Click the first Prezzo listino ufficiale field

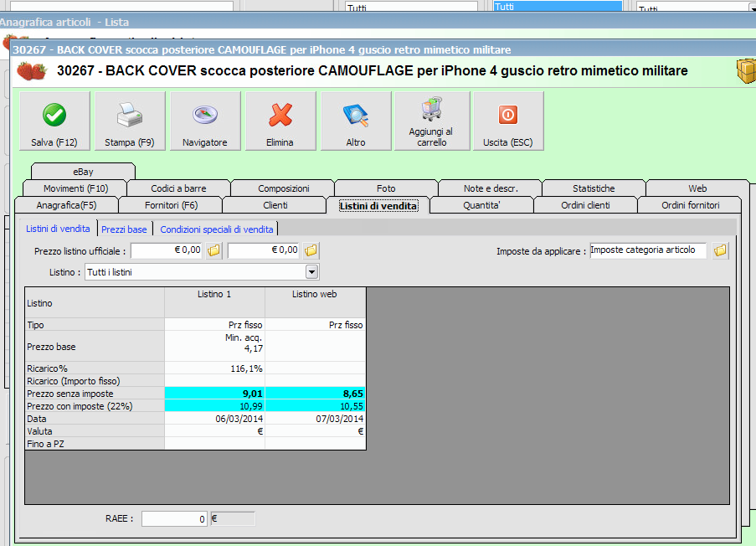click(x=167, y=250)
